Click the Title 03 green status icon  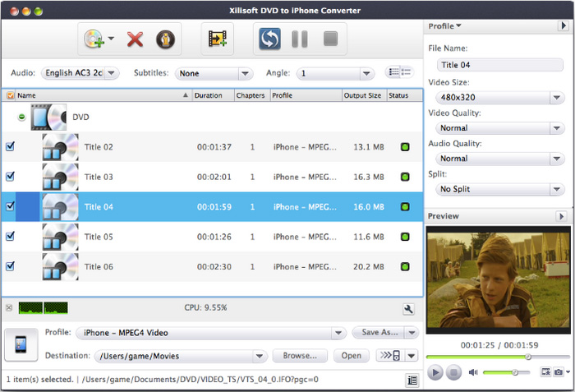[405, 177]
